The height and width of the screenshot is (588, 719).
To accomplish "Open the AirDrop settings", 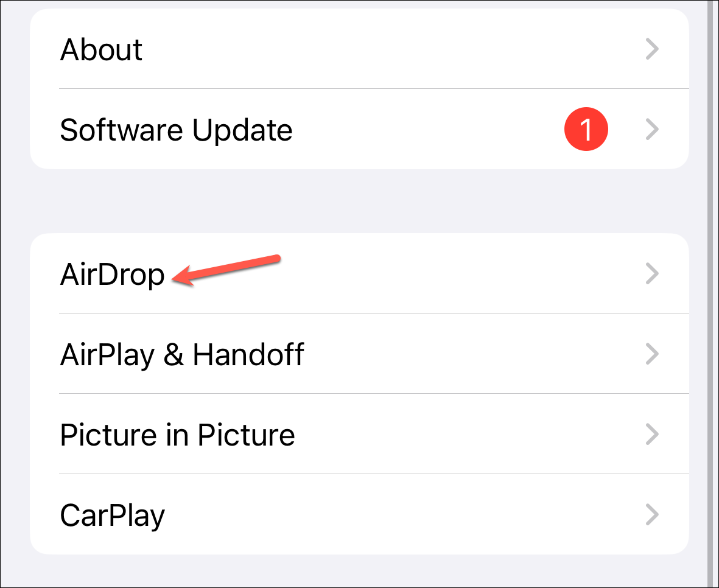I will pyautogui.click(x=359, y=273).
